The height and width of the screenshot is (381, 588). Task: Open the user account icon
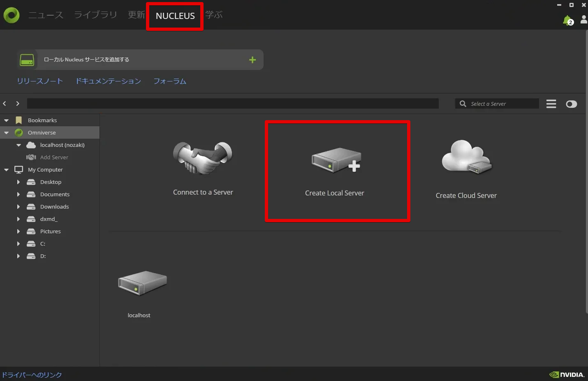tap(583, 19)
